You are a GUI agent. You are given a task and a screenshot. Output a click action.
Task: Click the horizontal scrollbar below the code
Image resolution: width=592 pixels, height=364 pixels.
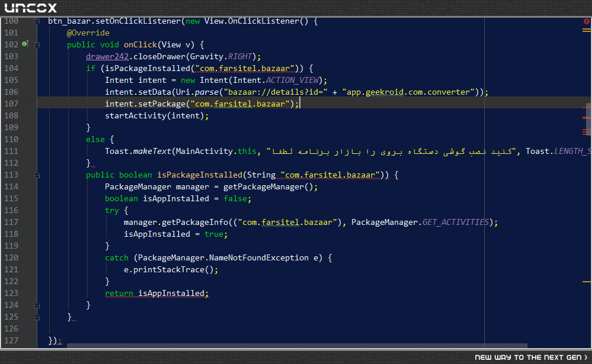click(x=297, y=346)
